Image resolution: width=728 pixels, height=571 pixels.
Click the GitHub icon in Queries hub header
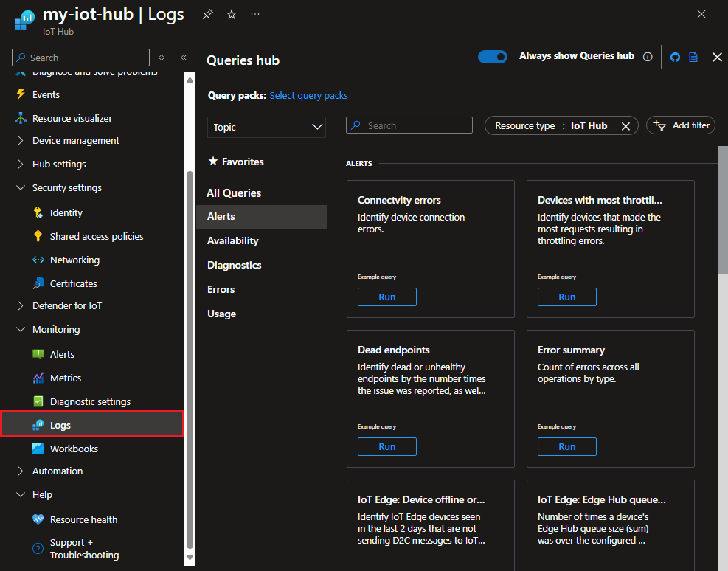point(675,57)
